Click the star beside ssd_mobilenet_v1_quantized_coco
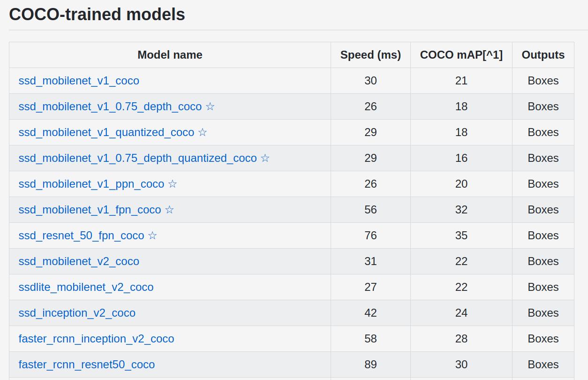 pyautogui.click(x=203, y=132)
